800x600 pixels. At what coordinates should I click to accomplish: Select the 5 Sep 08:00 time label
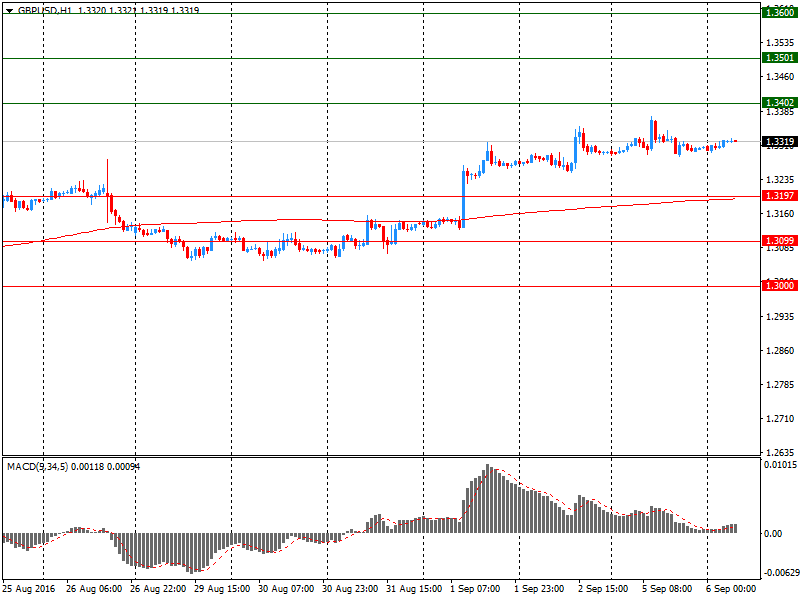pos(667,588)
